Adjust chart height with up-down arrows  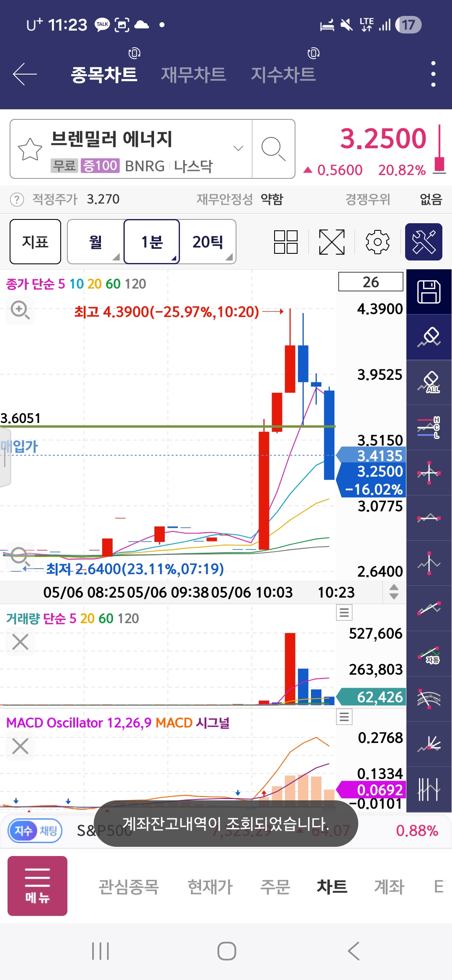coord(394,592)
